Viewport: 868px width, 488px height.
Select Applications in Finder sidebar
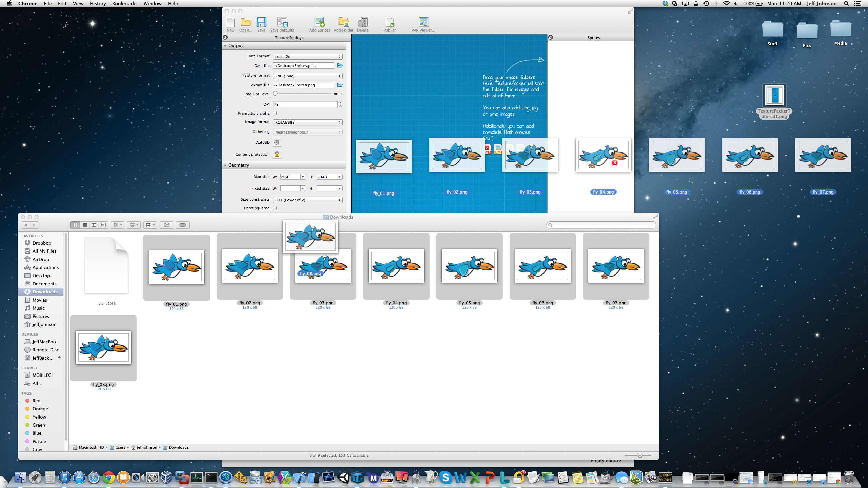pyautogui.click(x=41, y=267)
